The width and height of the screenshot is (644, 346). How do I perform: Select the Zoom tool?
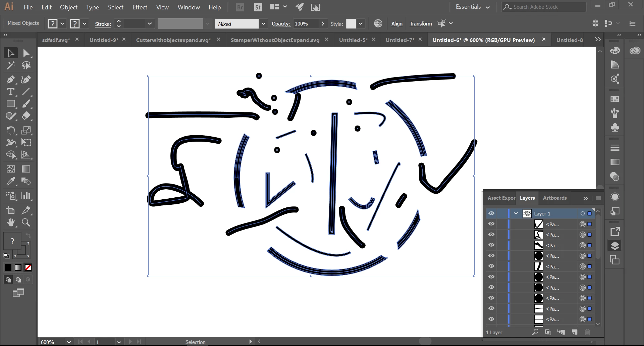[x=26, y=222]
